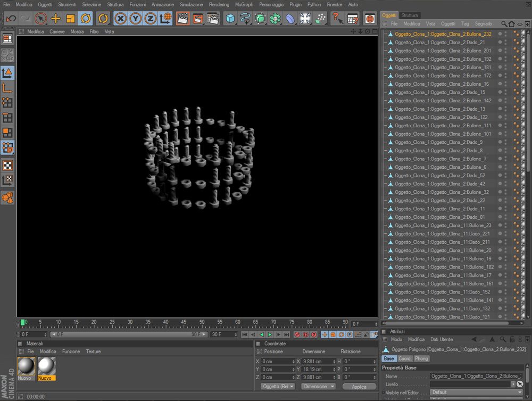Open the viewport Camere menu
Screen dimensions: 532x401
pyautogui.click(x=57, y=31)
